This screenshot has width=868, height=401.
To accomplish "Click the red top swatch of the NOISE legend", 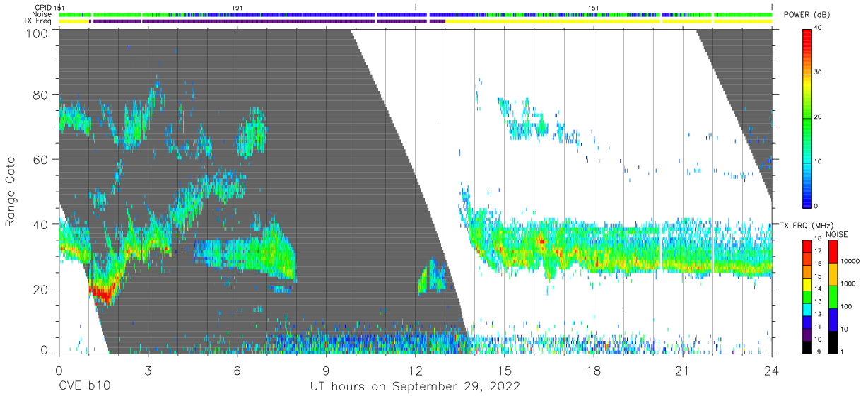I will click(833, 252).
